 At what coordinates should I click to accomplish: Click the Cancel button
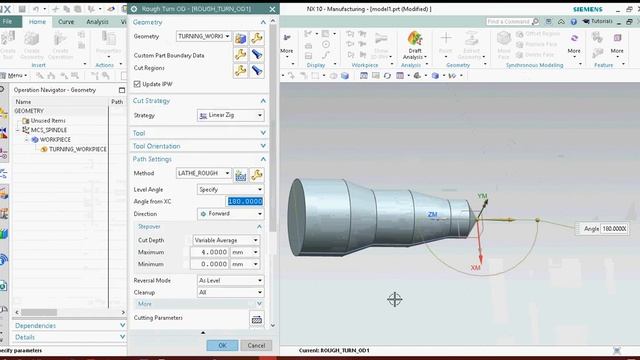coord(256,345)
